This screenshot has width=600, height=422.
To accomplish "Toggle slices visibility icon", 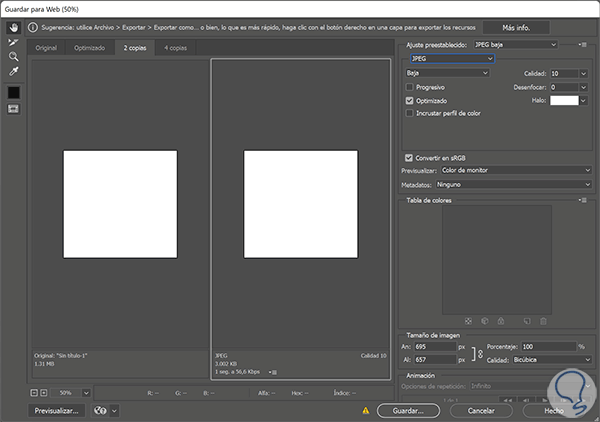I will [x=13, y=109].
